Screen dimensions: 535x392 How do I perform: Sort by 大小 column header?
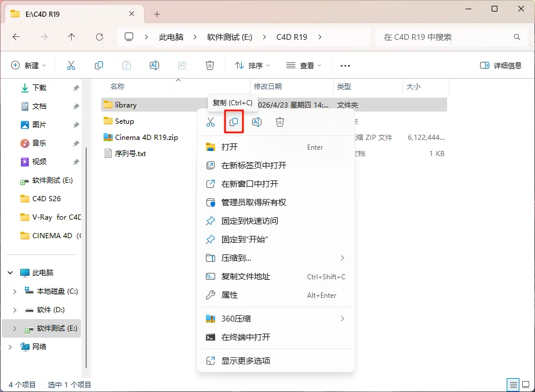click(x=413, y=86)
